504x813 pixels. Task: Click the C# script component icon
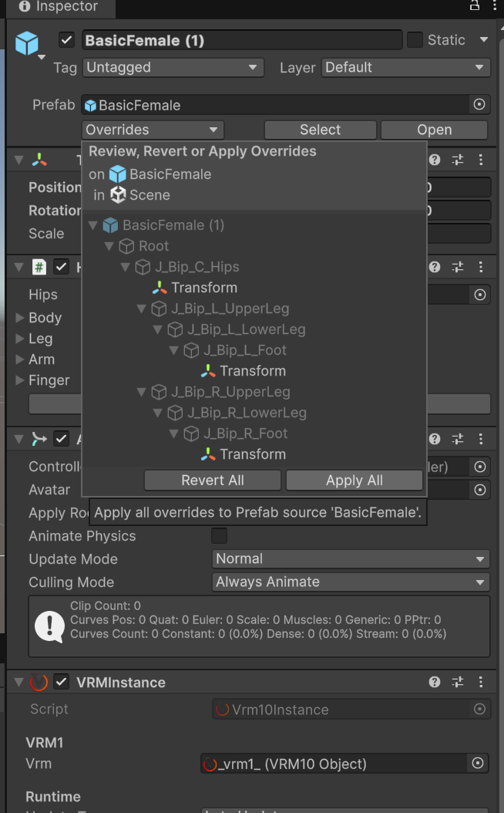(x=39, y=267)
